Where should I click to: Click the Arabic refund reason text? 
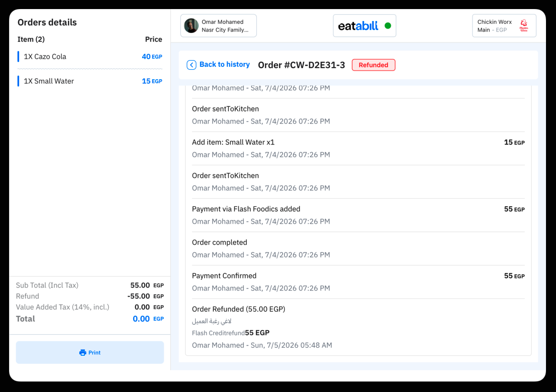coord(212,321)
